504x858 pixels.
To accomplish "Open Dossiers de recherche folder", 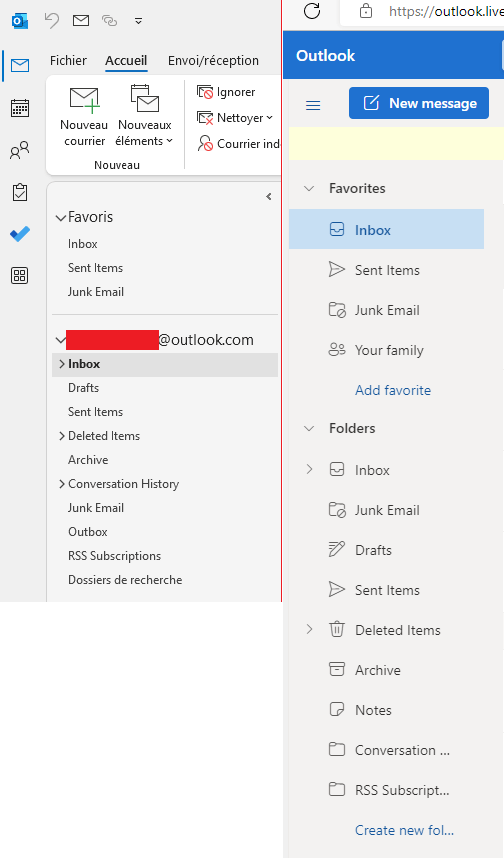I will (125, 580).
